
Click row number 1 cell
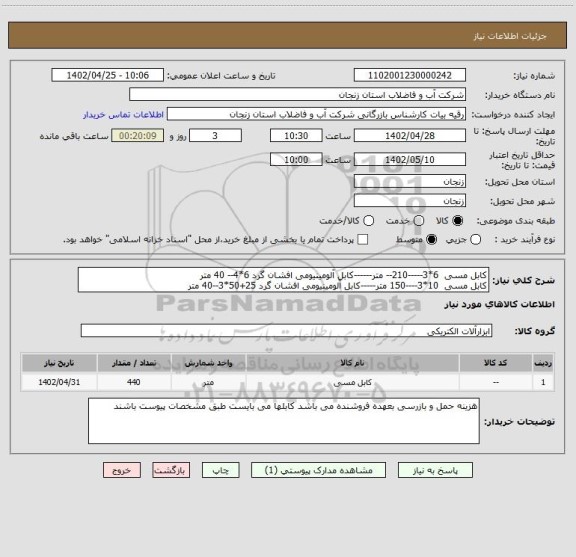pyautogui.click(x=543, y=382)
